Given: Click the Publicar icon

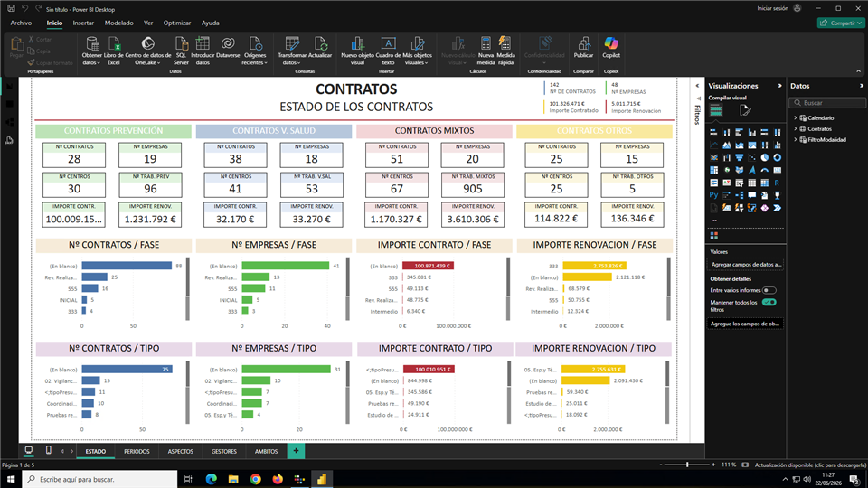Looking at the screenshot, I should (583, 43).
